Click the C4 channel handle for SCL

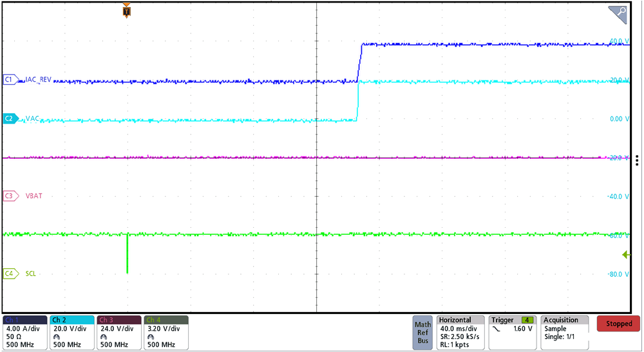[x=10, y=273]
